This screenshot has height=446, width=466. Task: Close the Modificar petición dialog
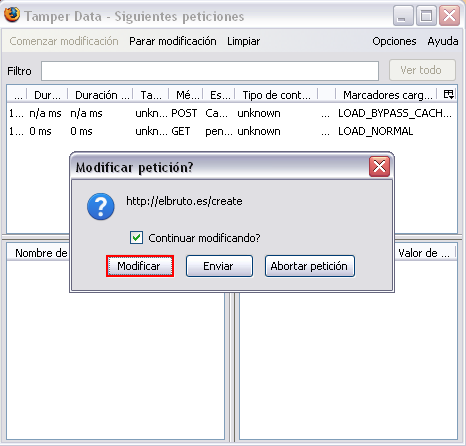[379, 166]
